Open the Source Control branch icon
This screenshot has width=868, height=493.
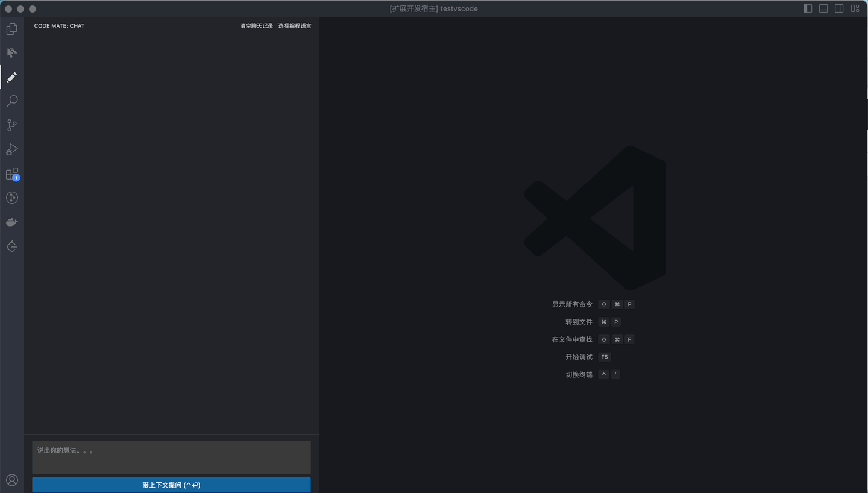click(x=12, y=125)
